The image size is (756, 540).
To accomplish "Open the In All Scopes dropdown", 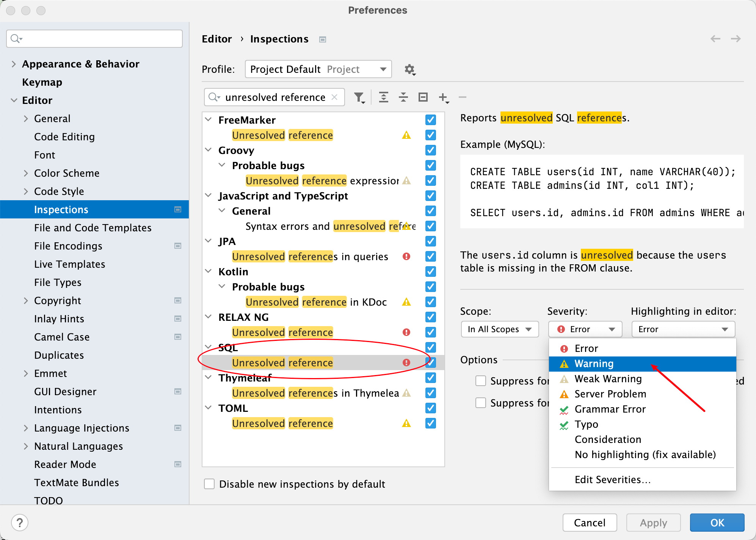I will (500, 329).
